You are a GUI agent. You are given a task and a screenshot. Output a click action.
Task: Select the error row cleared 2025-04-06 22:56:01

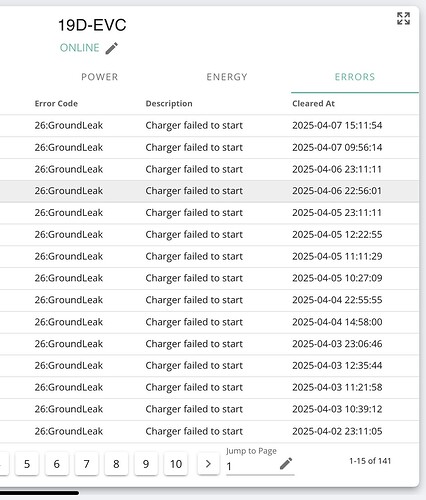point(209,191)
